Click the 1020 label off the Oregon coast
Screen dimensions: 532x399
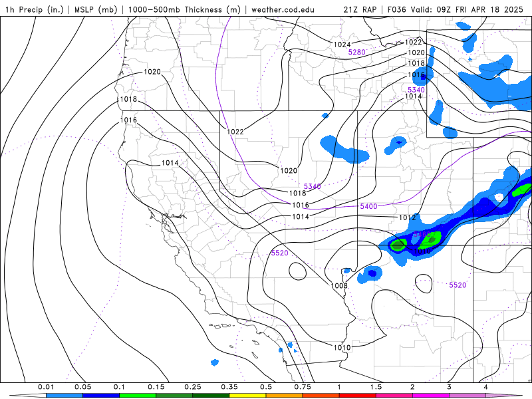tap(152, 72)
